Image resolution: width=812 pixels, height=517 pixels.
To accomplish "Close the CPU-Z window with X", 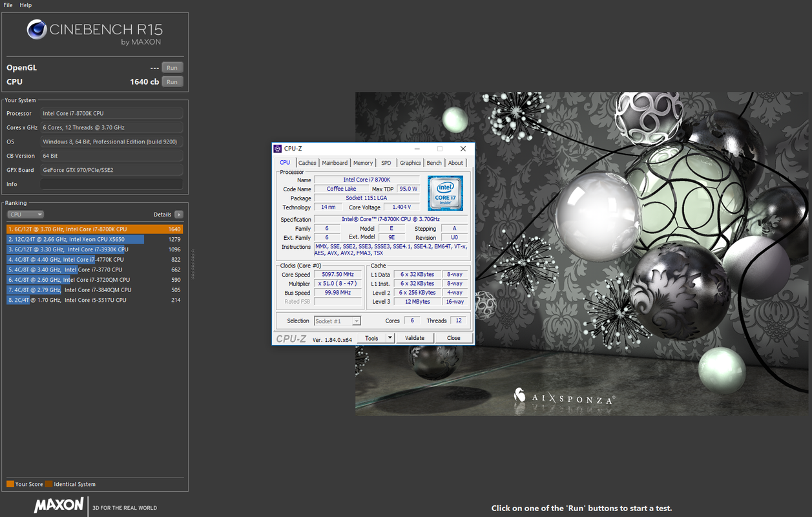I will point(463,149).
